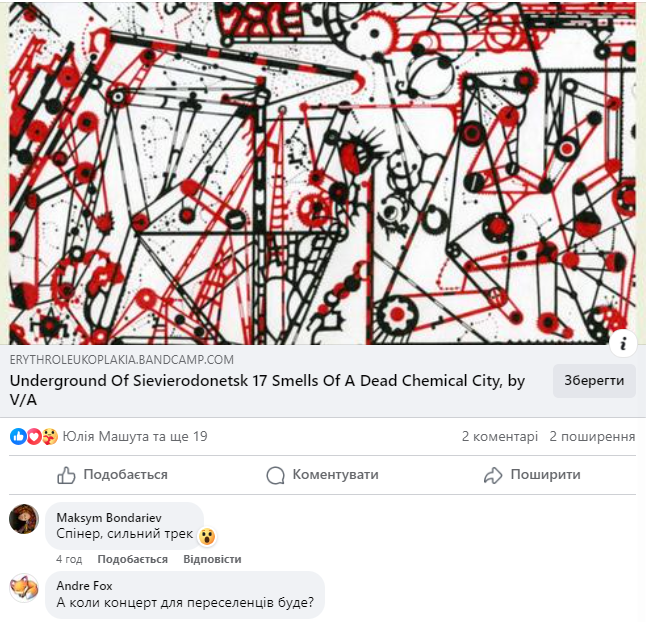Click the red heart reaction icon
This screenshot has height=622, width=646.
point(34,437)
